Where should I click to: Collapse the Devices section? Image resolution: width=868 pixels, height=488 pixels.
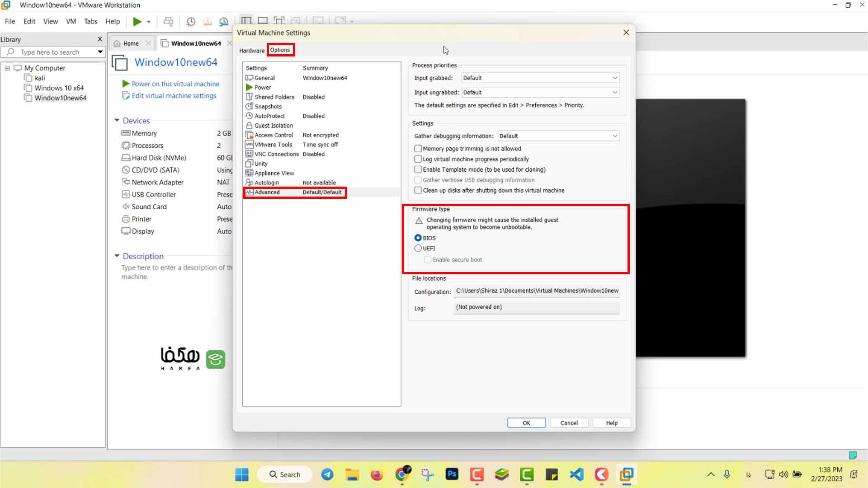click(x=117, y=120)
